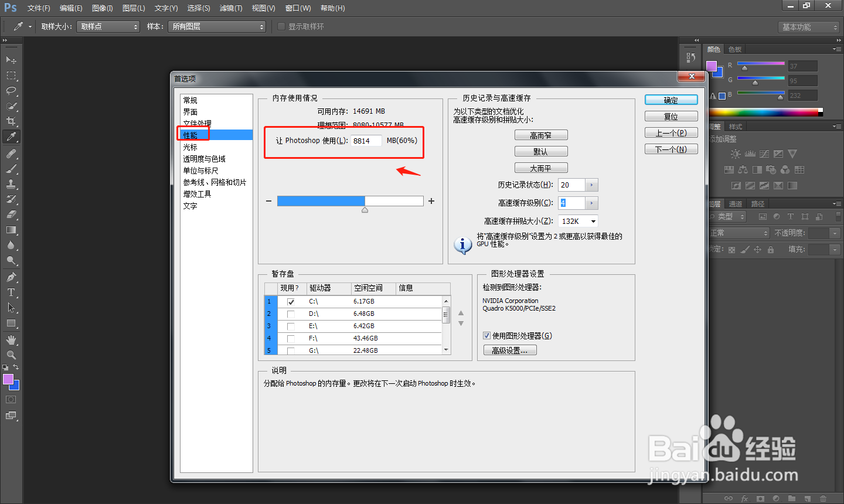Select the Path Selection tool
Image resolution: width=844 pixels, height=504 pixels.
point(11,308)
